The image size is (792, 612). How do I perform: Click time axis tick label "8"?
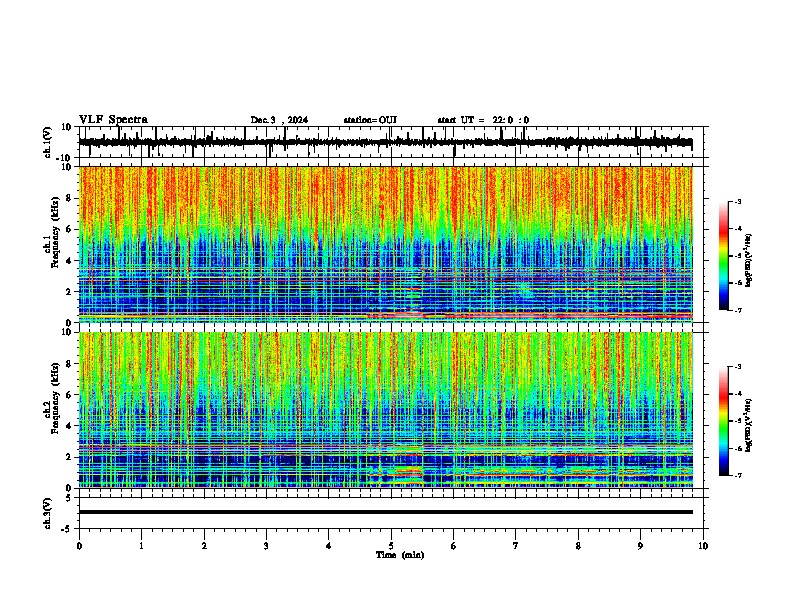pyautogui.click(x=578, y=546)
